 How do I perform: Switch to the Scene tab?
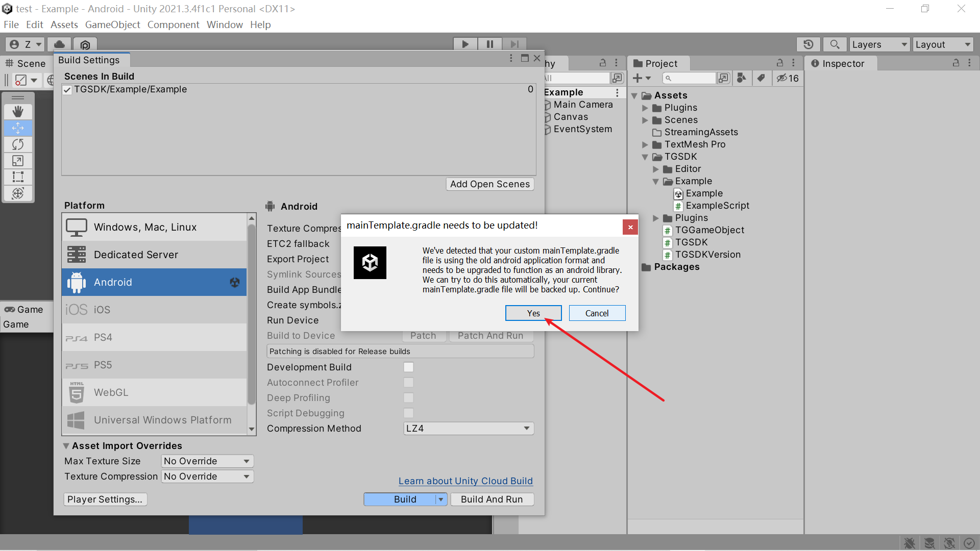(26, 63)
